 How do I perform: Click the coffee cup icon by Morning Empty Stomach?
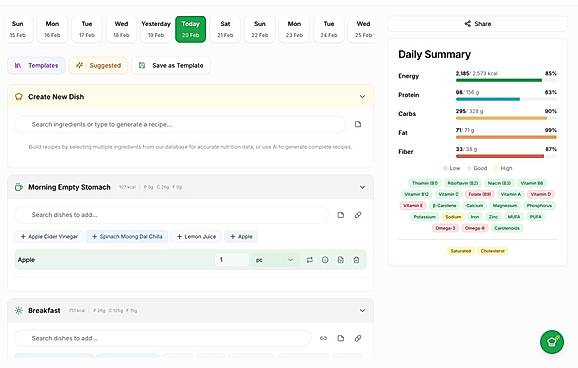click(x=18, y=187)
